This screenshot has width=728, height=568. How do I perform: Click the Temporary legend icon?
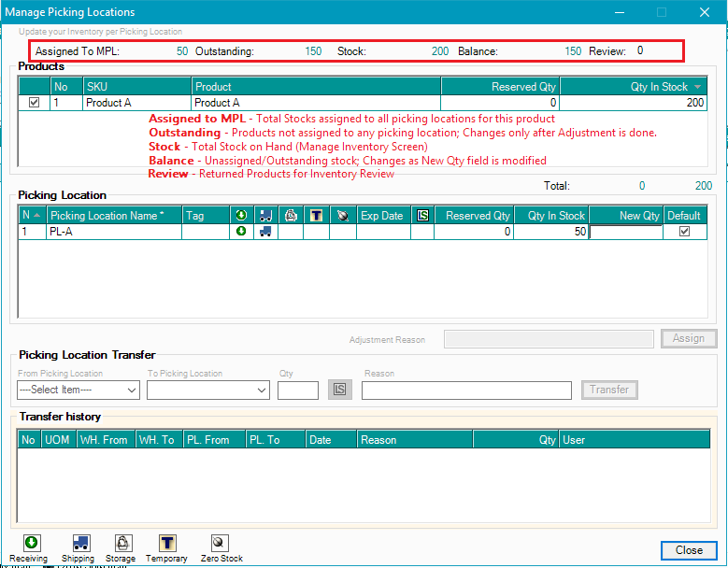pos(167,543)
